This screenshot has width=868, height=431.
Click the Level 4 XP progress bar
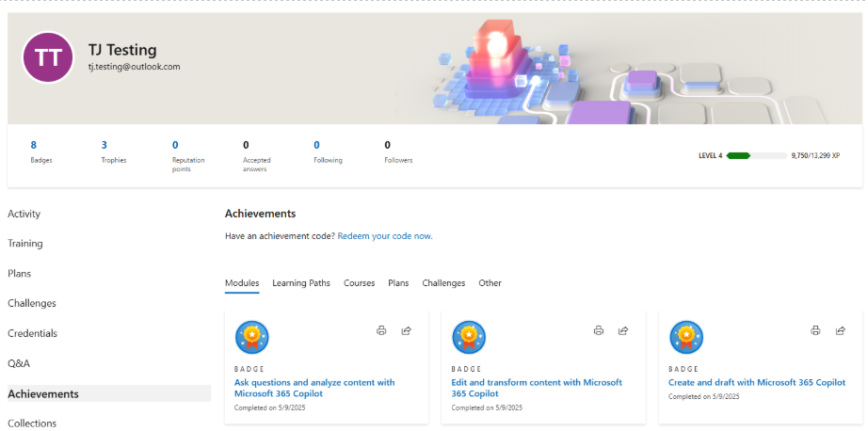point(757,156)
